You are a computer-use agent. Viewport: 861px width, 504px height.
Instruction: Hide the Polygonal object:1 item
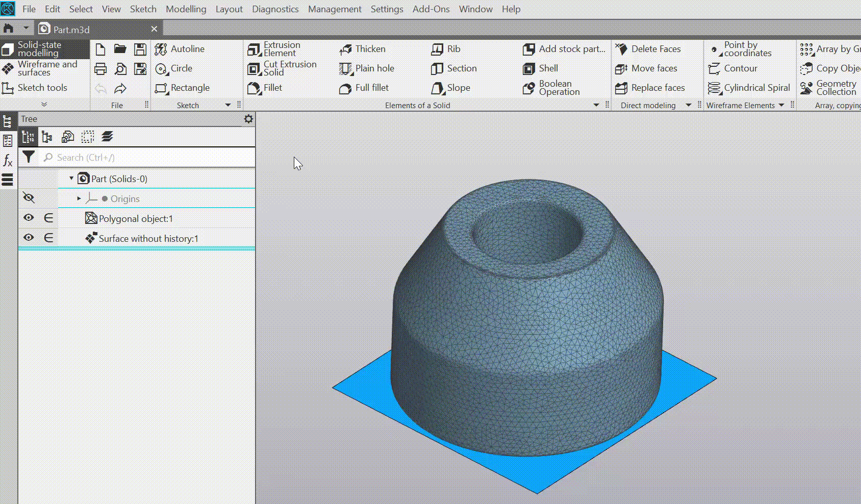coord(29,218)
